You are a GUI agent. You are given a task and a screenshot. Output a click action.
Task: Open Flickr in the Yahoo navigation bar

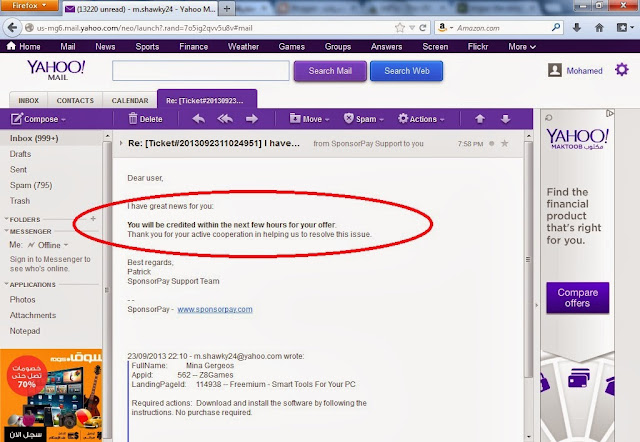pyautogui.click(x=478, y=47)
